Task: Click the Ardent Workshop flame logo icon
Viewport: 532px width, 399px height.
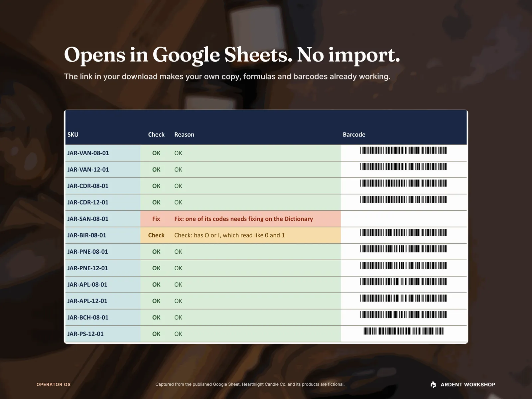Action: click(x=433, y=384)
